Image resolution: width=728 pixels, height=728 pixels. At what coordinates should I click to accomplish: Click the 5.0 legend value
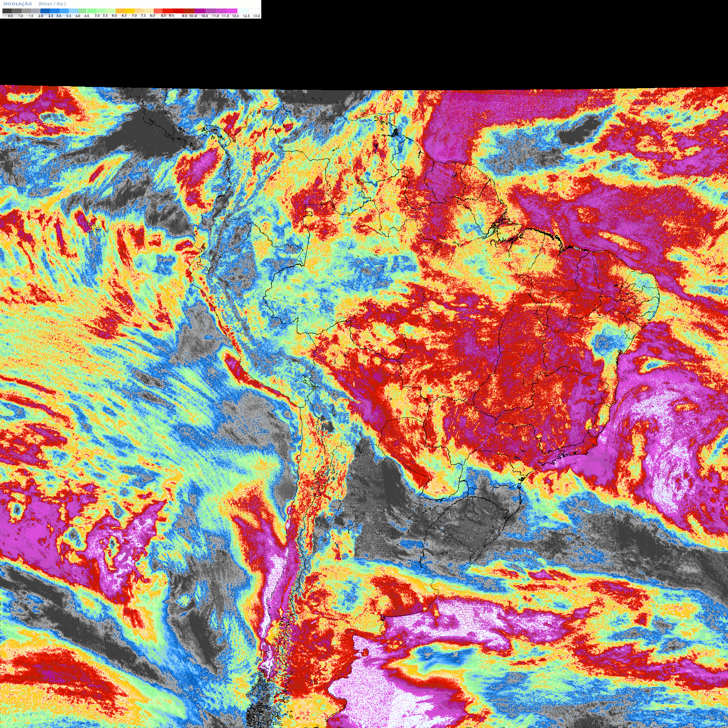coord(97,15)
